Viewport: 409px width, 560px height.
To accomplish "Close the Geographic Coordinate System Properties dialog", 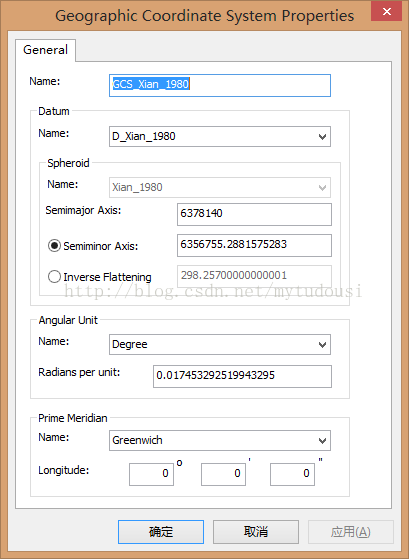I will [386, 11].
